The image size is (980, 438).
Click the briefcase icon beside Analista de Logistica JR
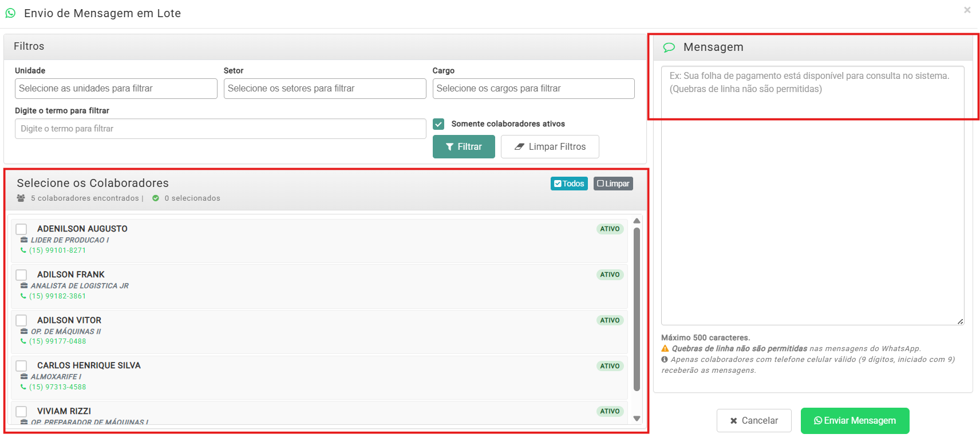[x=24, y=286]
